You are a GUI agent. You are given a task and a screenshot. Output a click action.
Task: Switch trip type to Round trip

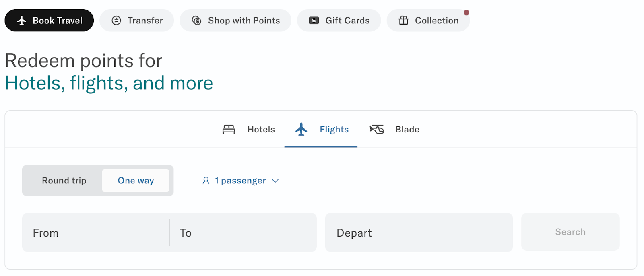coord(64,181)
